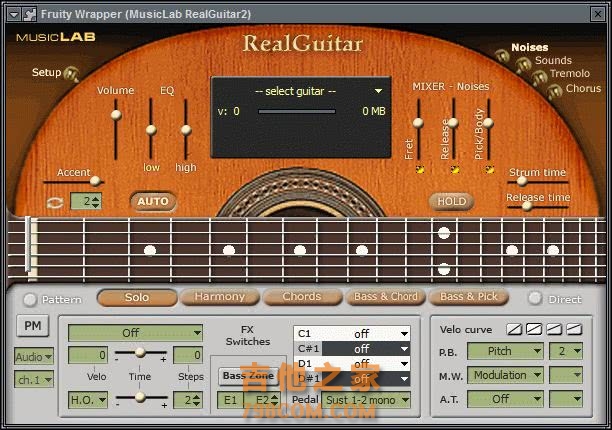Click the Steps value field showing 0
This screenshot has height=430, width=612.
(188, 355)
